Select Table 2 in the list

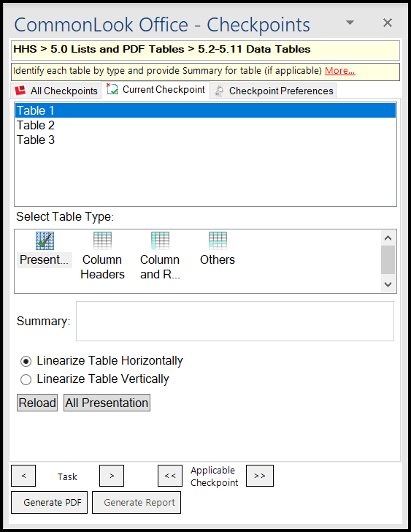(205, 125)
